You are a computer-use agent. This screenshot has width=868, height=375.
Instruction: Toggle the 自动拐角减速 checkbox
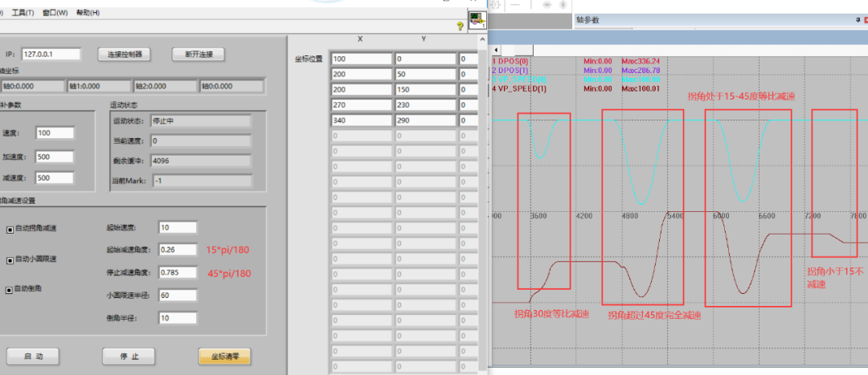point(10,230)
